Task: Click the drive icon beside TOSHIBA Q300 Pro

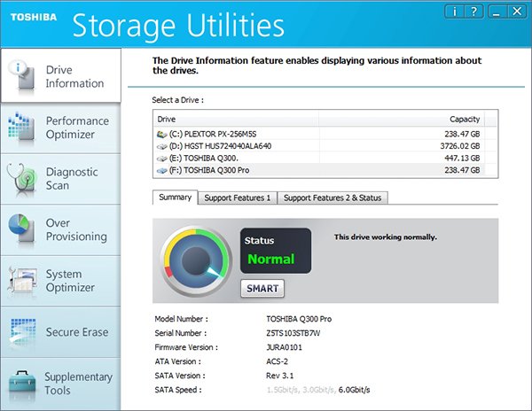Action: (x=162, y=170)
